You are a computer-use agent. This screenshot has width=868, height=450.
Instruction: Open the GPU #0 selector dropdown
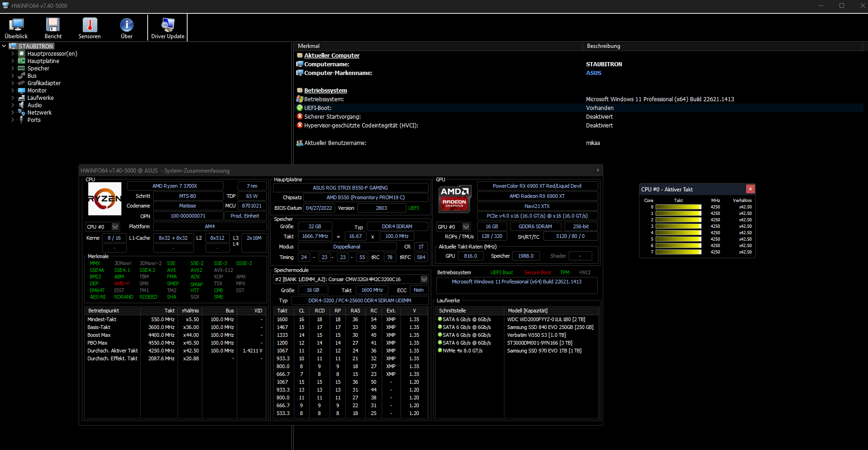click(466, 227)
